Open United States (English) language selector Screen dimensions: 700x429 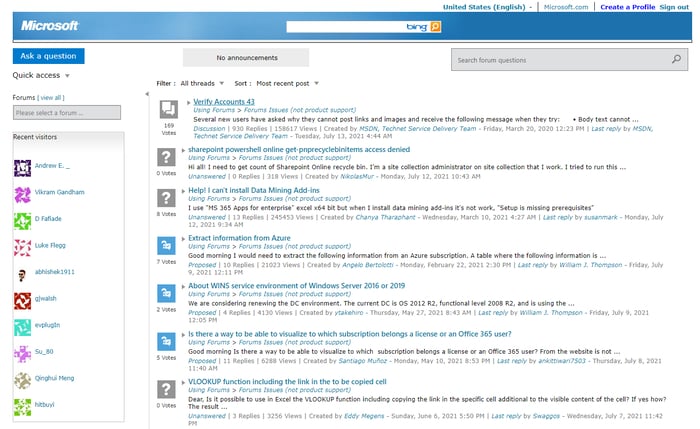487,7
